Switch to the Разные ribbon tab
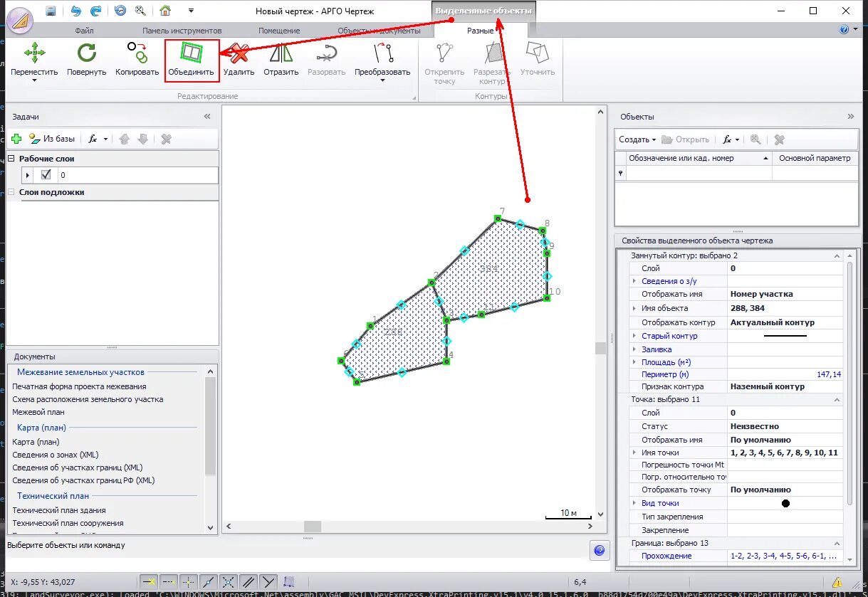Viewport: 868px width, 597px height. pos(481,31)
